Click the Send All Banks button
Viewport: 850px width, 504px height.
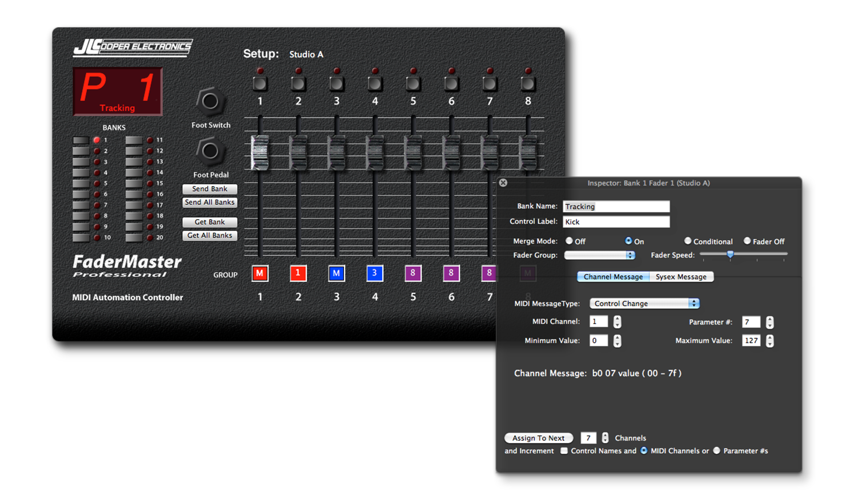[x=210, y=203]
